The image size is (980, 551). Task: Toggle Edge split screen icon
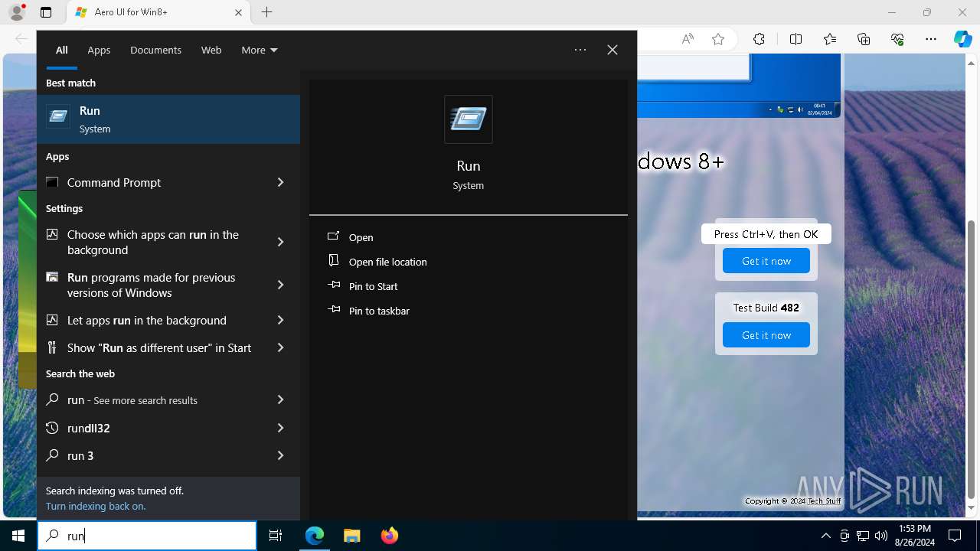pyautogui.click(x=795, y=39)
